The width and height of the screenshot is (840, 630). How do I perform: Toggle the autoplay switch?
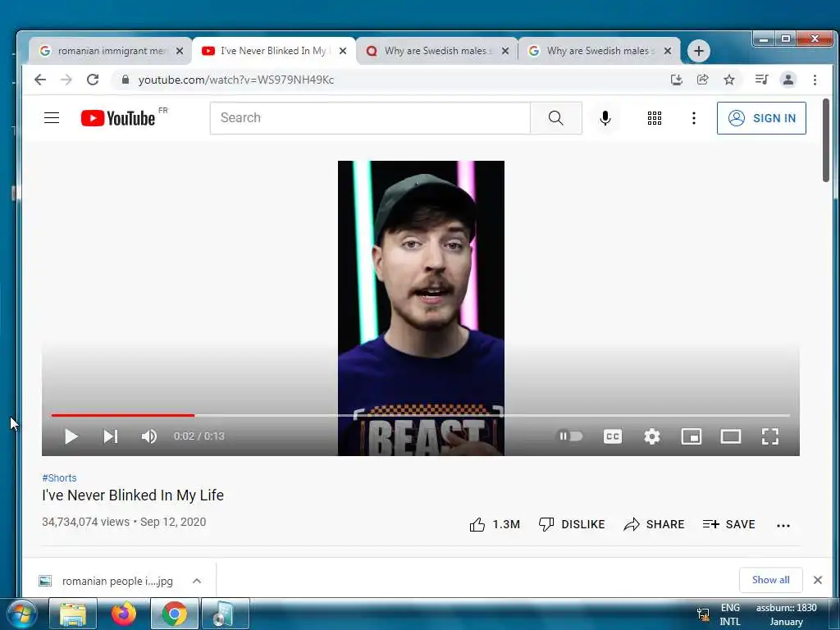(570, 436)
